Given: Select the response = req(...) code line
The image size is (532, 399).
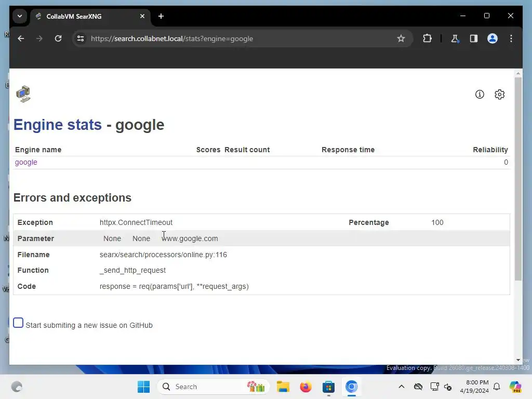Looking at the screenshot, I should (174, 286).
